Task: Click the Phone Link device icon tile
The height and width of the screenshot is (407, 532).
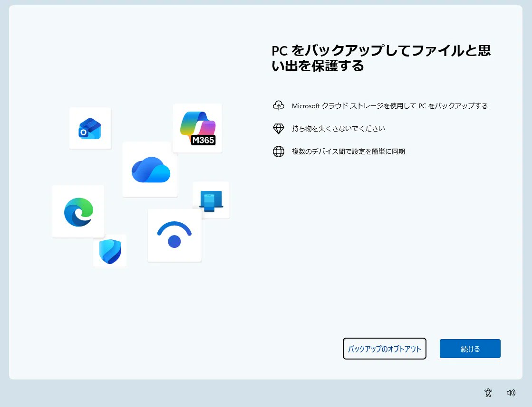Action: (211, 200)
